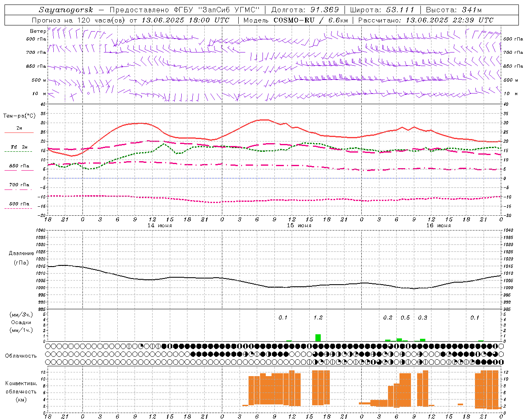Select the longitude value 91.369
Screen dimensions: 525x420
pyautogui.click(x=325, y=10)
